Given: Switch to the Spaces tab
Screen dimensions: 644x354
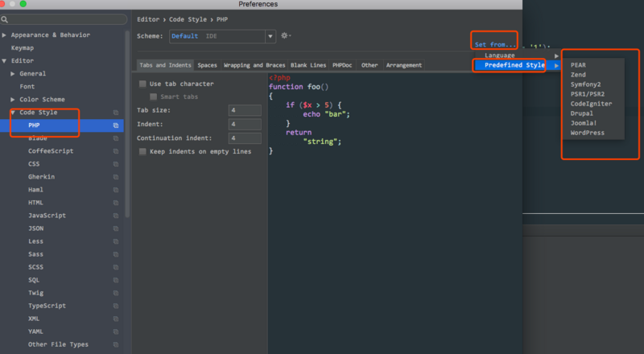Looking at the screenshot, I should pyautogui.click(x=207, y=65).
